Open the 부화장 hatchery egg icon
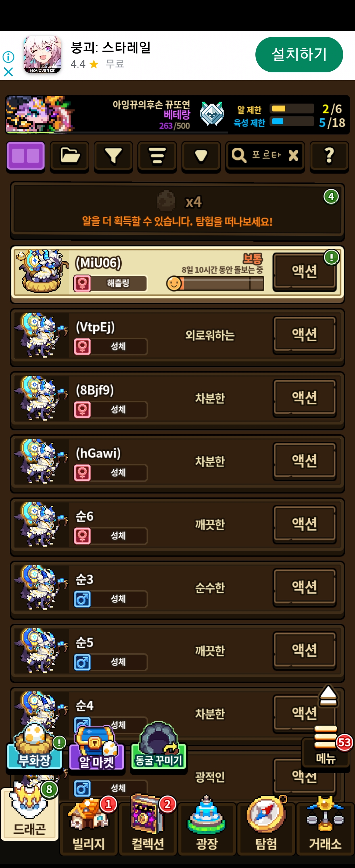 point(35,746)
